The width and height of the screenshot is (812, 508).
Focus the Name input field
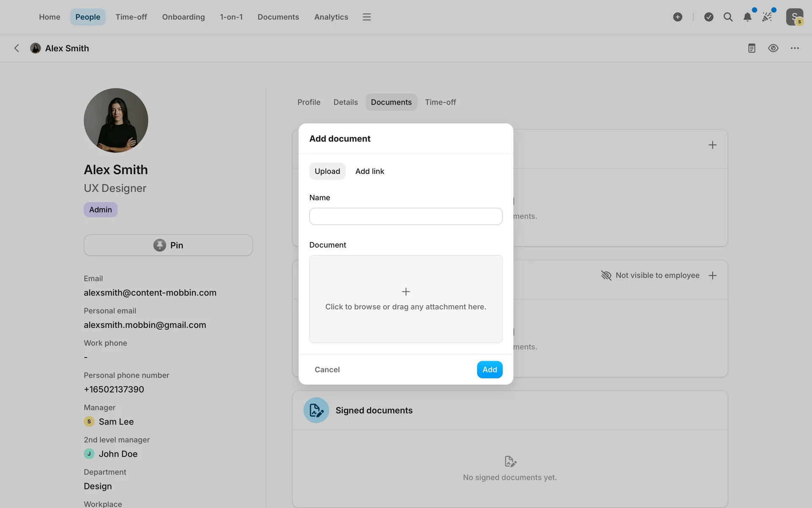(406, 216)
